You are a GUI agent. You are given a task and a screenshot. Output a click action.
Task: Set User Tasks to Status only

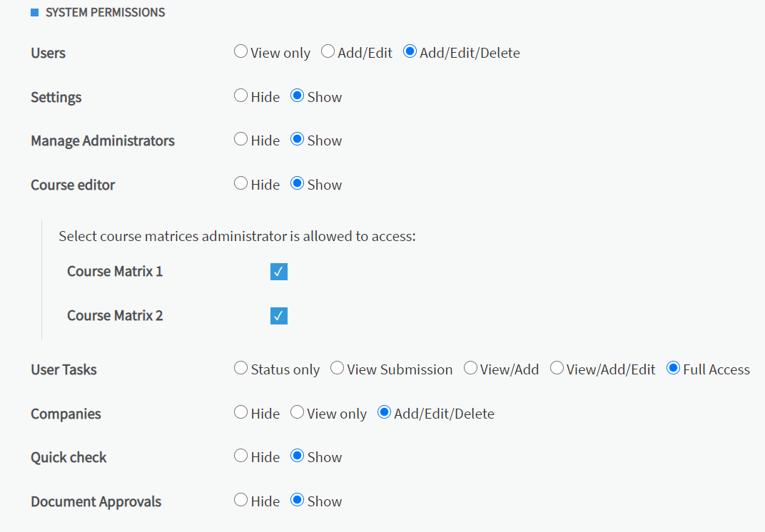tap(240, 369)
